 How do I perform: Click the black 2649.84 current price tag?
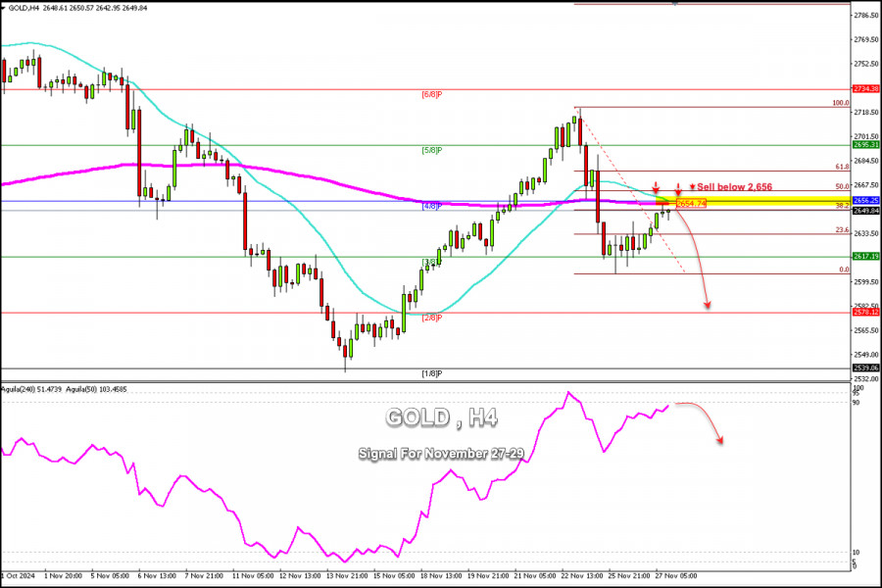point(865,211)
